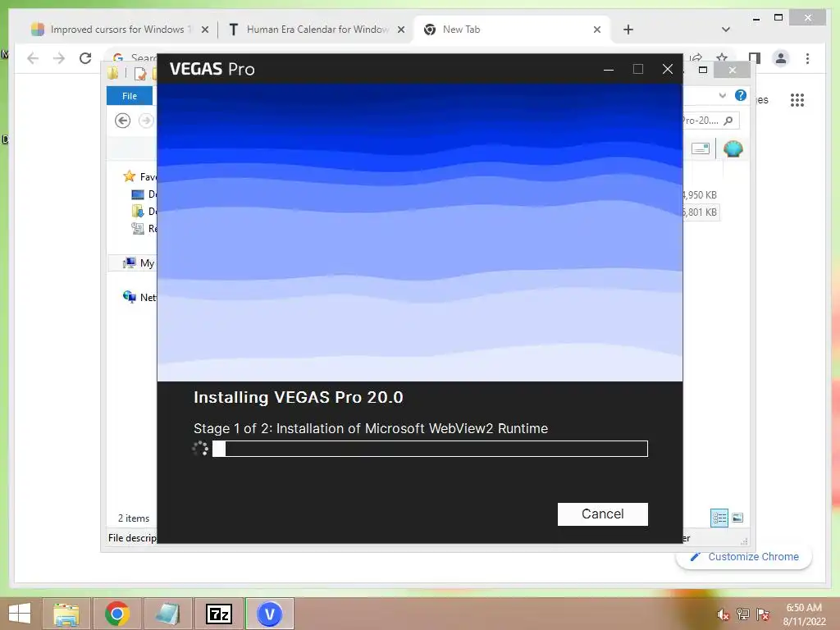Close the New Tab tab
This screenshot has width=840, height=630.
pyautogui.click(x=597, y=30)
